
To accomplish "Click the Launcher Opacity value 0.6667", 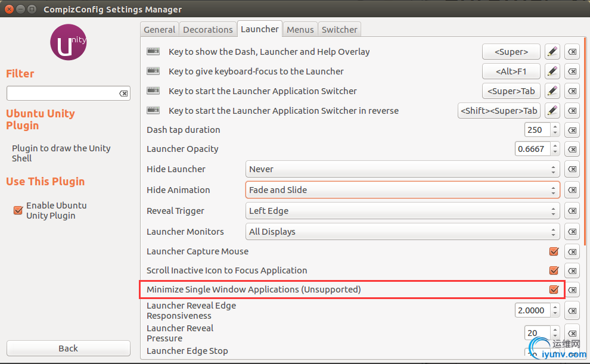I will pos(533,149).
